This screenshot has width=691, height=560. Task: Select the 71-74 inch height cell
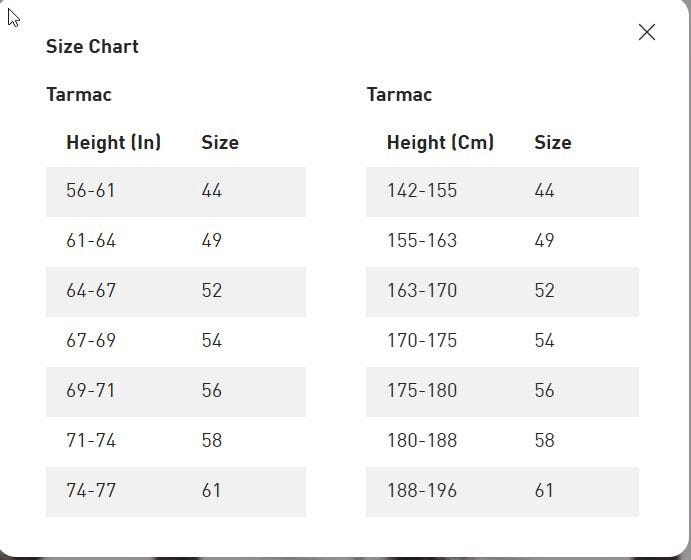[x=91, y=441]
